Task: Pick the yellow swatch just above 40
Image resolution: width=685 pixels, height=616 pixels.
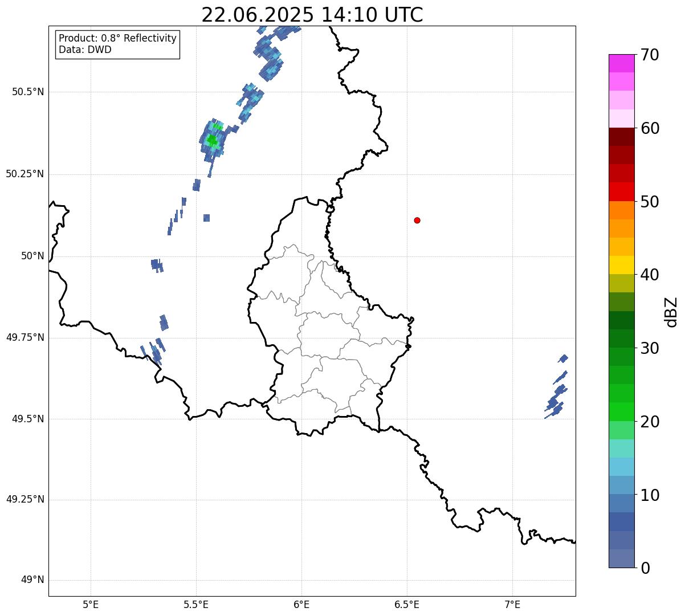Action: coord(621,265)
